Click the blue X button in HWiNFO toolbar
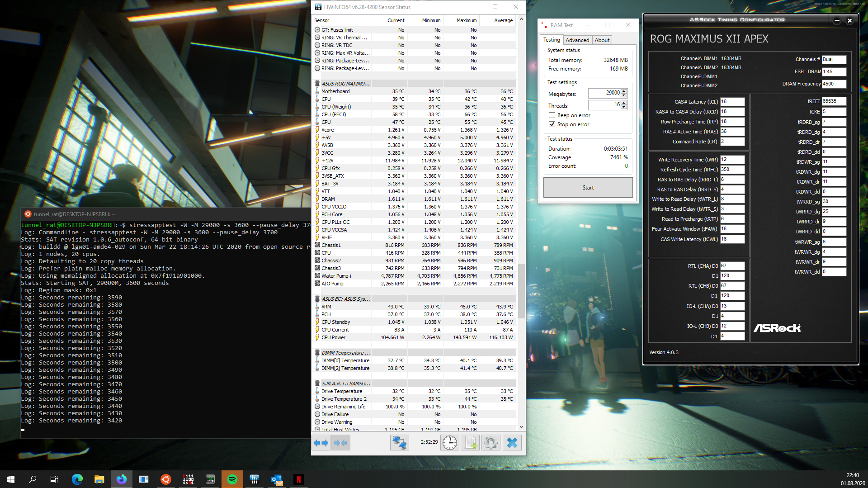868x488 pixels. [x=512, y=443]
